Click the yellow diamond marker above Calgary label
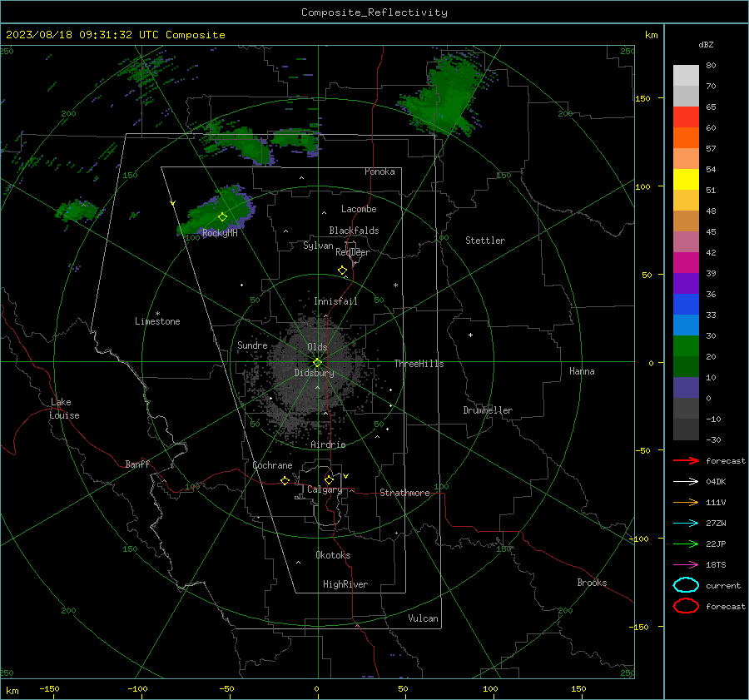This screenshot has height=700, width=749. click(329, 479)
